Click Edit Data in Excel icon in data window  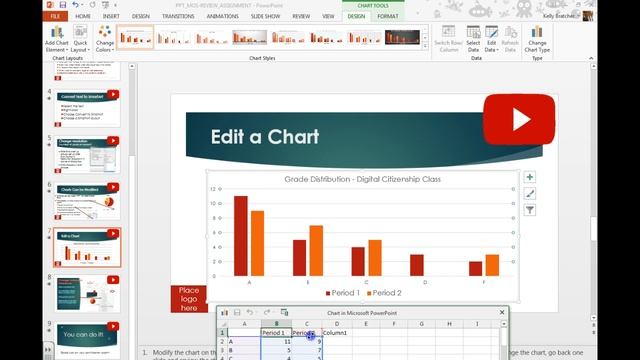point(284,313)
